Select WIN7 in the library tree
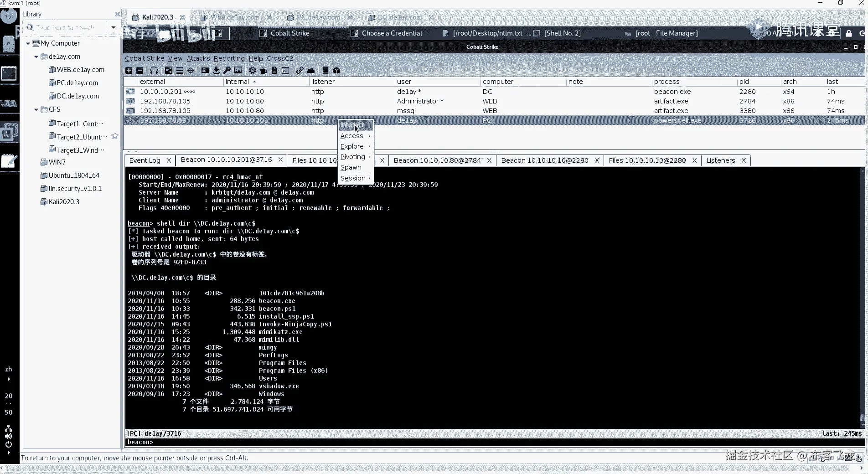Image resolution: width=868 pixels, height=474 pixels. coord(53,162)
